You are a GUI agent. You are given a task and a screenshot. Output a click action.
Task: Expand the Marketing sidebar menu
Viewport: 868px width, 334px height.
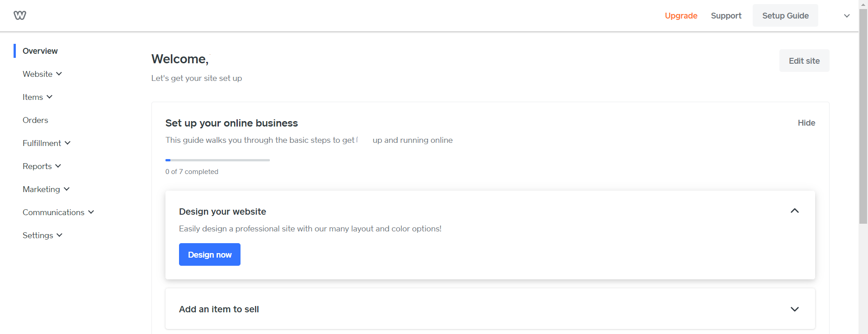coord(46,189)
